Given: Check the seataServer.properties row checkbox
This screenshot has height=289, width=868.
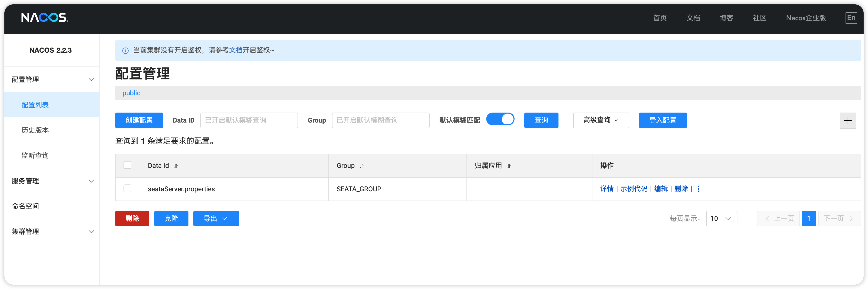Looking at the screenshot, I should pyautogui.click(x=127, y=188).
